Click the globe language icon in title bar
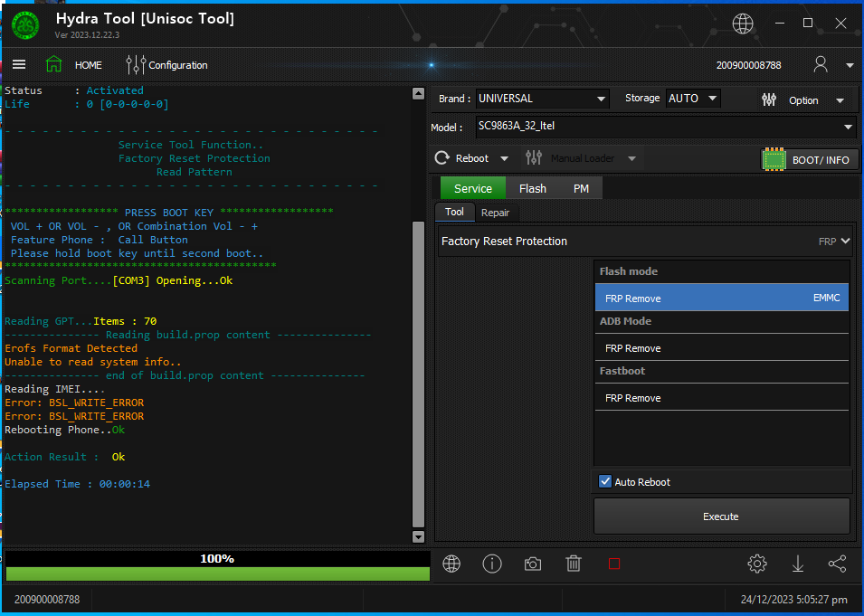The image size is (864, 616). pos(742,24)
